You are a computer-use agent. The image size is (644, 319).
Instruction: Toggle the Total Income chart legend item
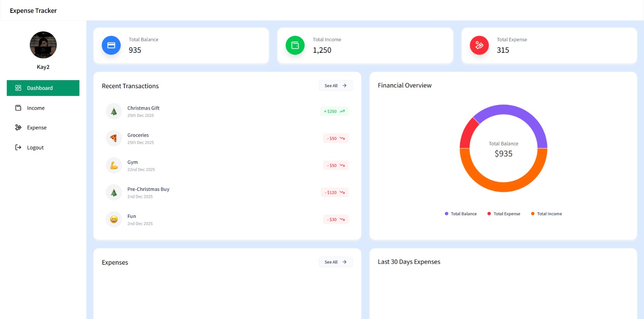pos(546,214)
